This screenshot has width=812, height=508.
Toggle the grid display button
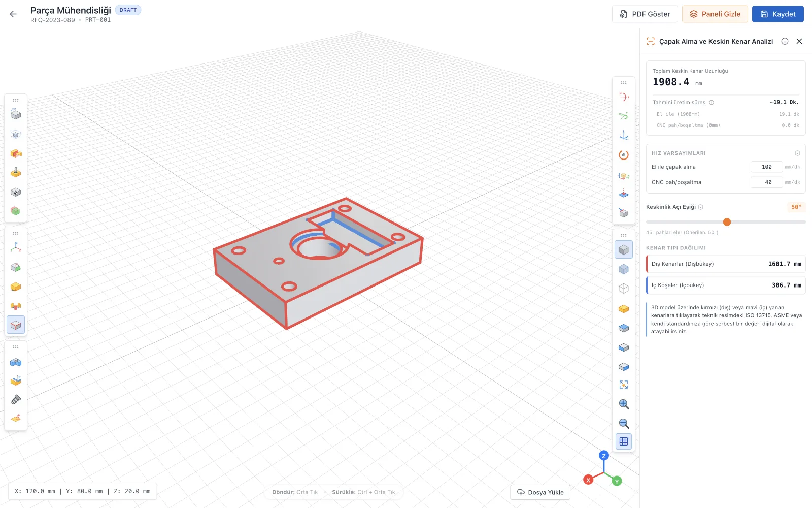click(624, 441)
